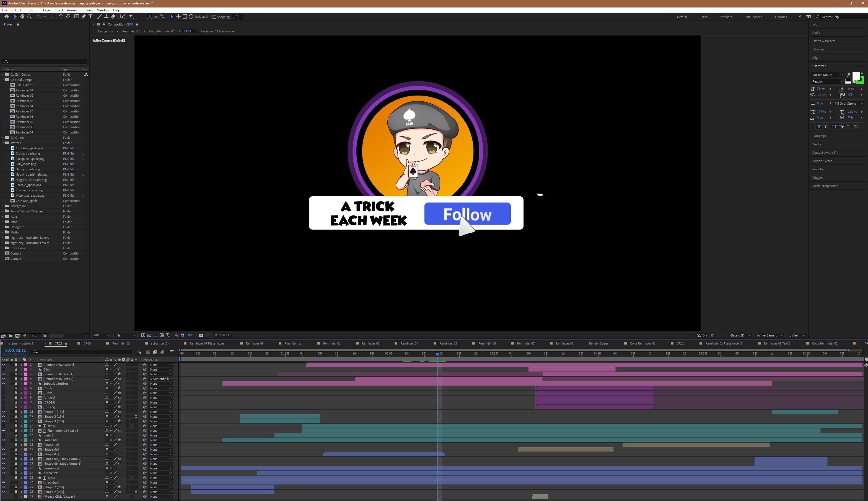
Task: Activate the Type tool
Action: [91, 17]
